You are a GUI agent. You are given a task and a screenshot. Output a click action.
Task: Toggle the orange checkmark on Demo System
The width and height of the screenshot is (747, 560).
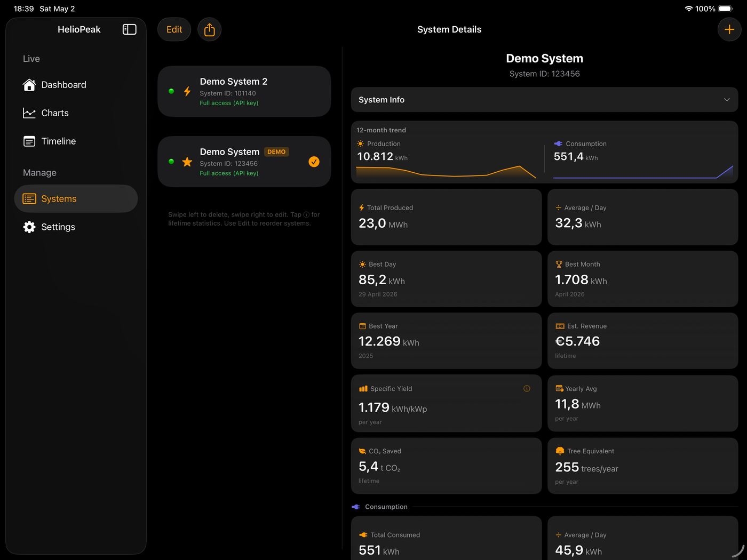tap(314, 162)
